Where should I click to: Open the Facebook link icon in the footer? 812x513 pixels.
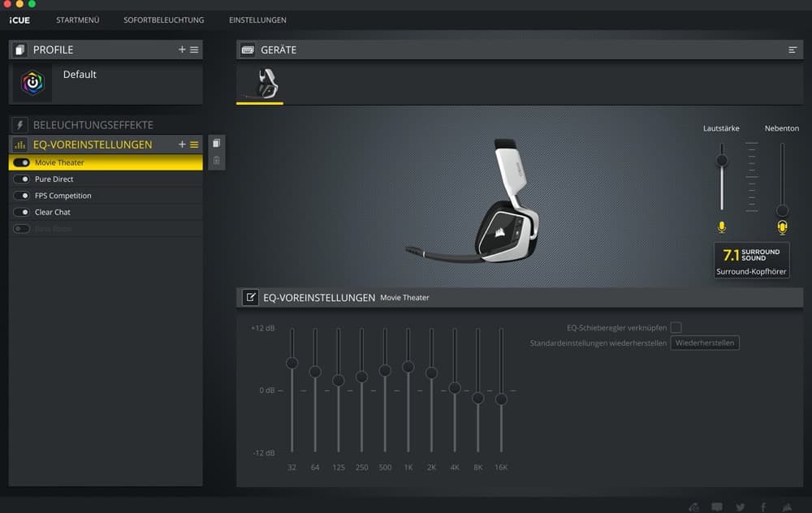(x=763, y=507)
